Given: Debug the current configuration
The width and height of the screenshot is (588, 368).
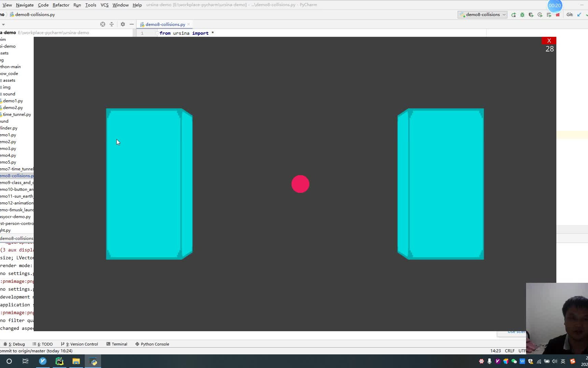Looking at the screenshot, I should point(522,15).
